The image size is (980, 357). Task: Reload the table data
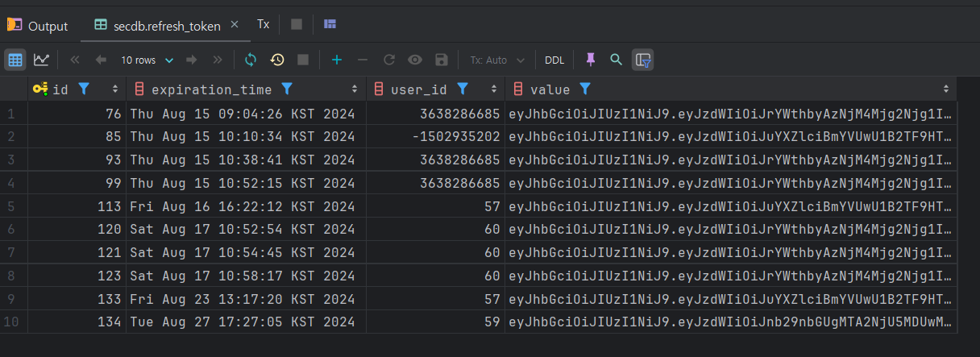251,60
